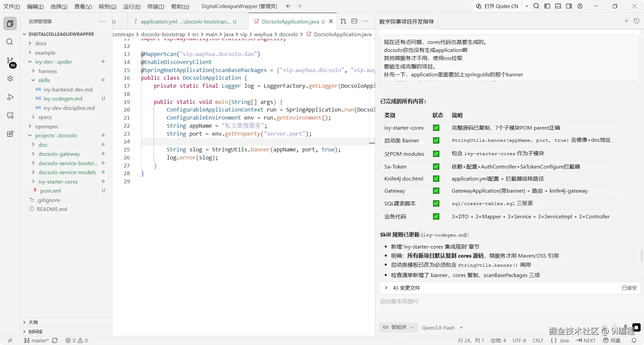Image resolution: width=644 pixels, height=345 pixels.
Task: Click the compare changes icon in the editor toolbar
Action: coord(343,21)
